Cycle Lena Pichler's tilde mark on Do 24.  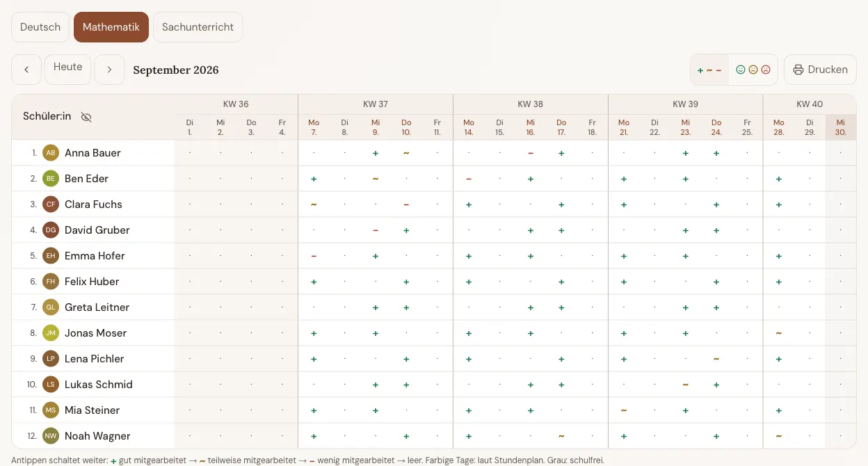716,359
